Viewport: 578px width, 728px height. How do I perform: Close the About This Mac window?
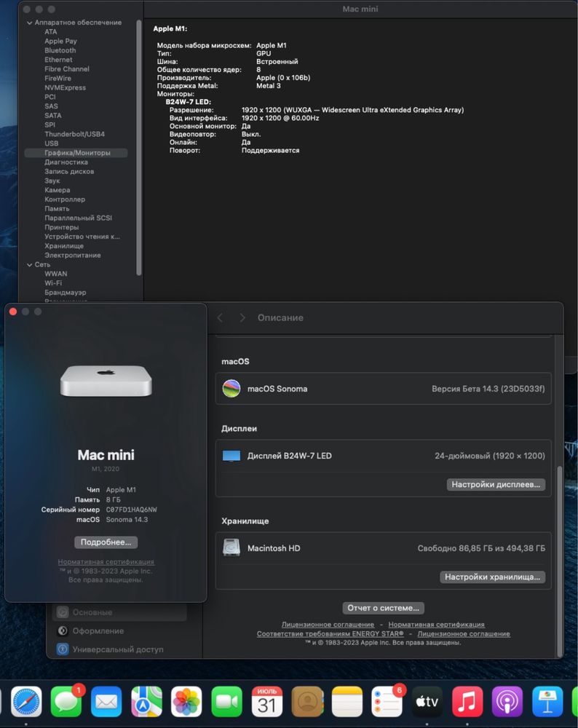coord(13,312)
